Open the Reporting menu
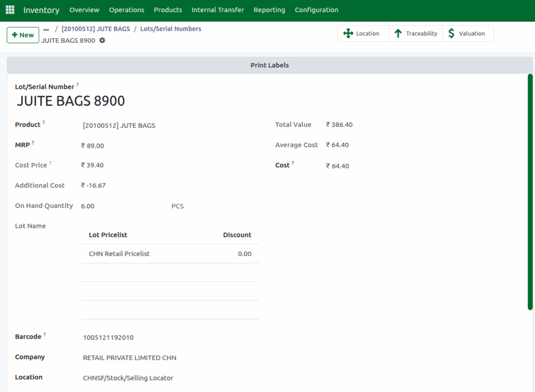535x392 pixels. tap(269, 10)
